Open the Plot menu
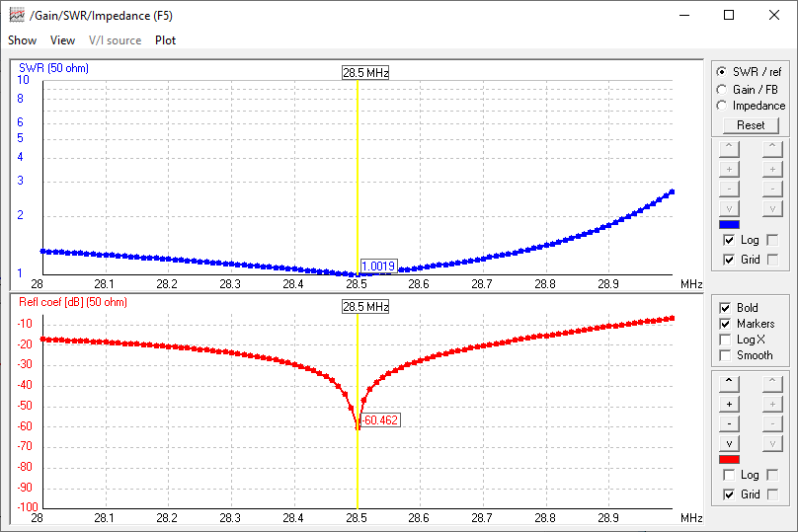The height and width of the screenshot is (532, 798). coord(165,40)
